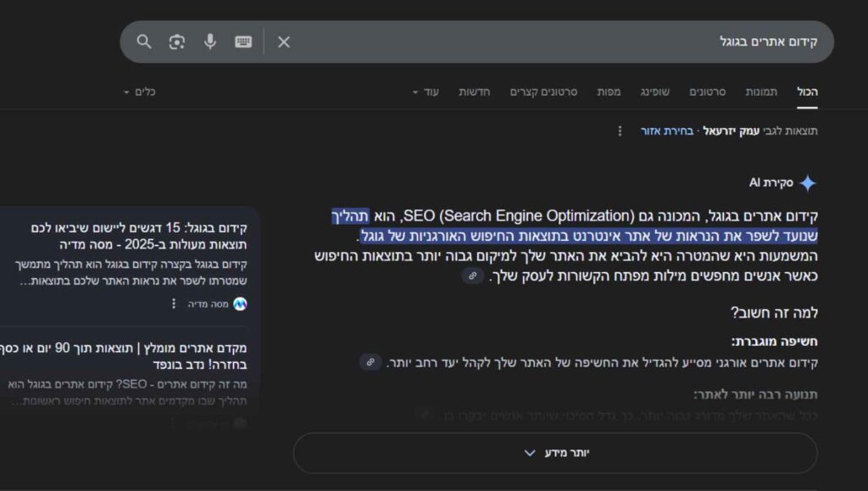This screenshot has height=491, width=868.
Task: Expand AI overview with יותר מידע button
Action: pyautogui.click(x=555, y=453)
